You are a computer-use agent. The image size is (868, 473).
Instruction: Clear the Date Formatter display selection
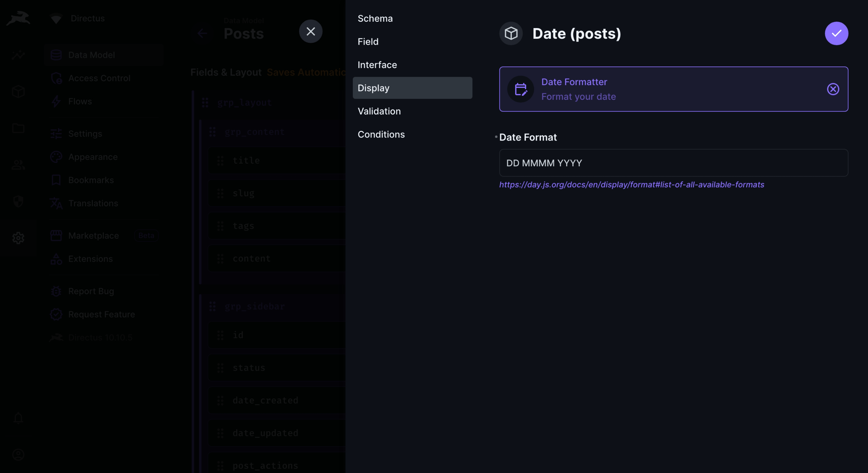coord(833,89)
